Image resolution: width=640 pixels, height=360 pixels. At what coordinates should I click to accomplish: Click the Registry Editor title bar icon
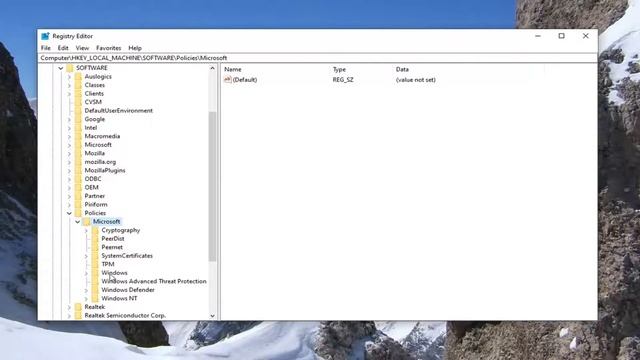click(x=45, y=36)
